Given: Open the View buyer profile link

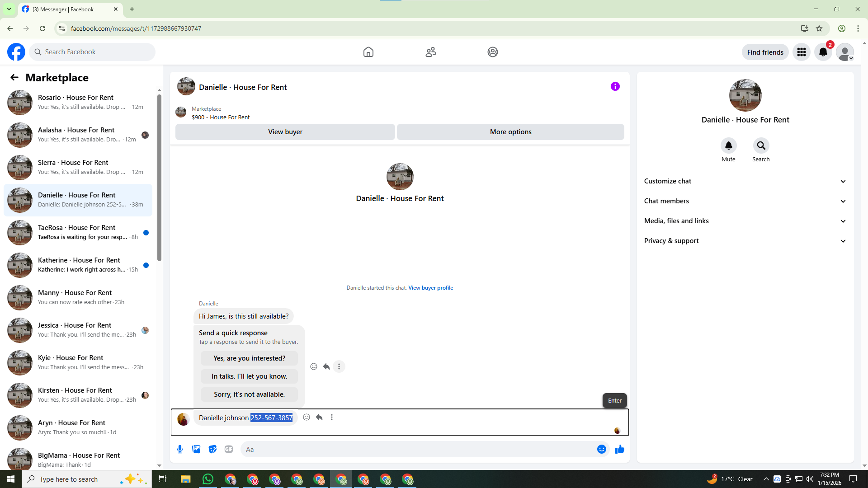Looking at the screenshot, I should click(430, 288).
